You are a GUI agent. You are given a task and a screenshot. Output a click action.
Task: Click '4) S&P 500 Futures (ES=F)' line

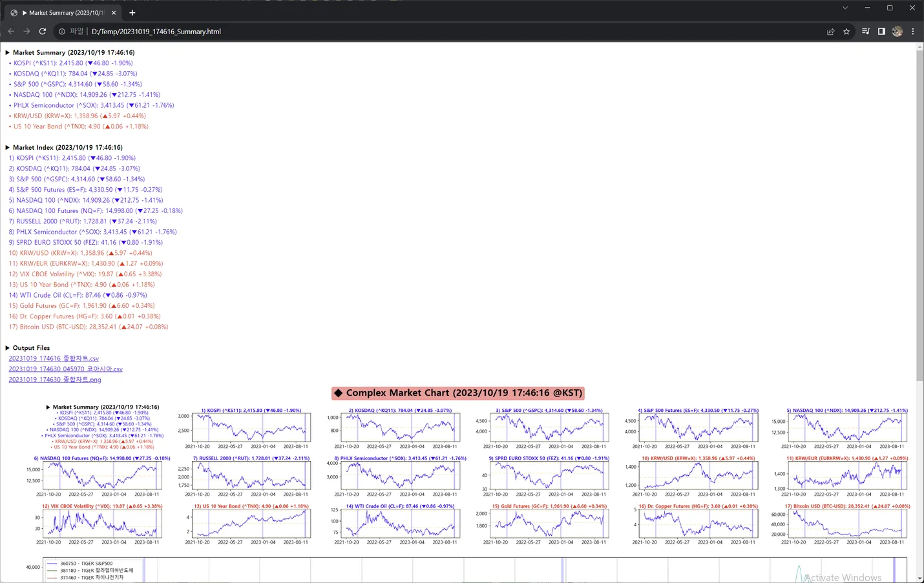[x=86, y=190]
